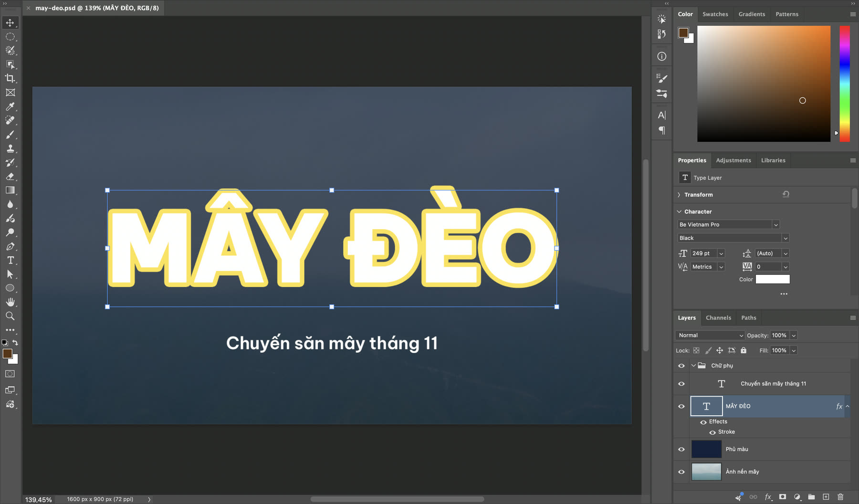Select the Elliptical Marquee tool

tap(10, 37)
